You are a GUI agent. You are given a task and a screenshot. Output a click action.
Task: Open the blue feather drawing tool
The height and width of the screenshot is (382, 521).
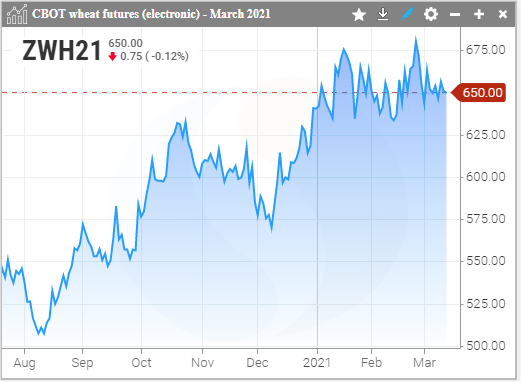[407, 14]
